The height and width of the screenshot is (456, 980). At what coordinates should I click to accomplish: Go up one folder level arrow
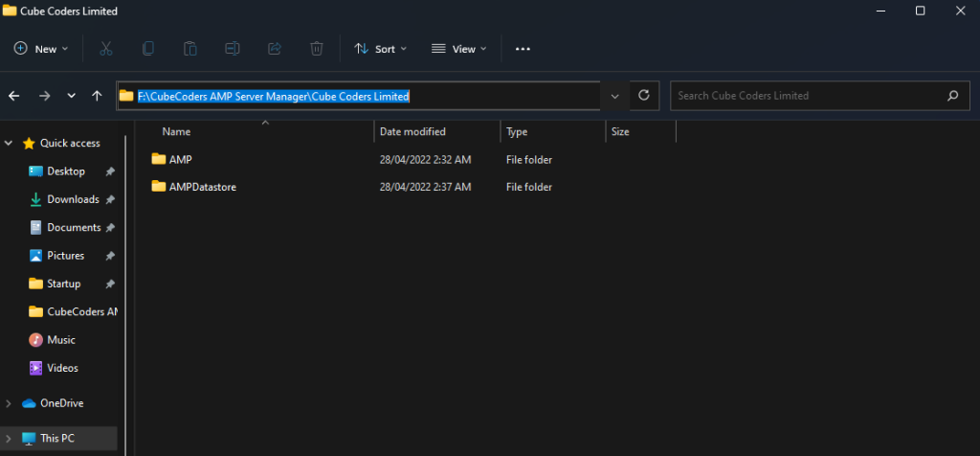tap(97, 96)
